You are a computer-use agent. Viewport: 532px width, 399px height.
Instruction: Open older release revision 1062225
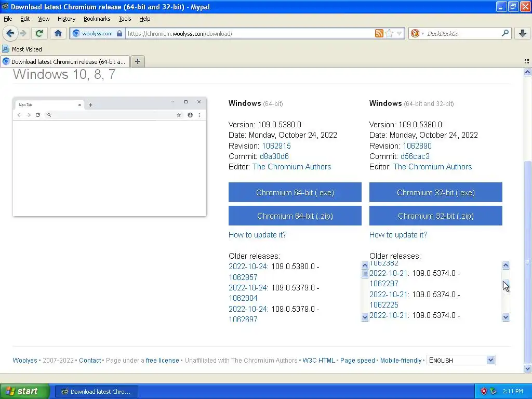click(384, 304)
